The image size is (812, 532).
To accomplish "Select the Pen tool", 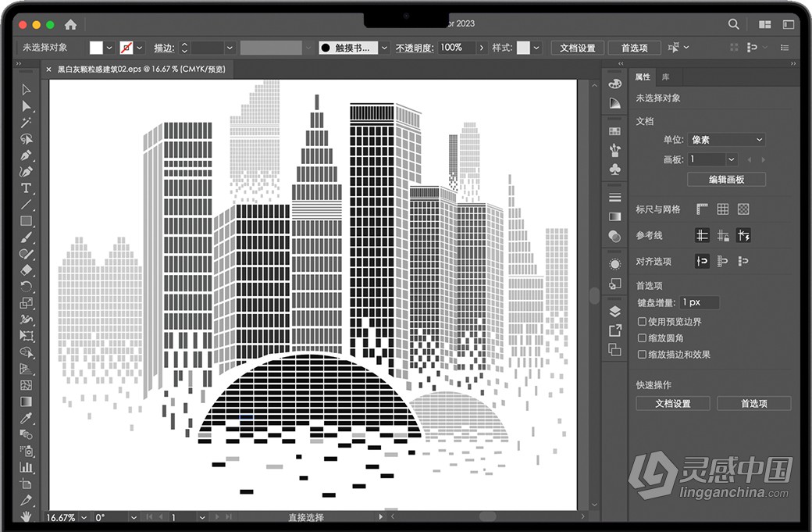I will tap(26, 155).
